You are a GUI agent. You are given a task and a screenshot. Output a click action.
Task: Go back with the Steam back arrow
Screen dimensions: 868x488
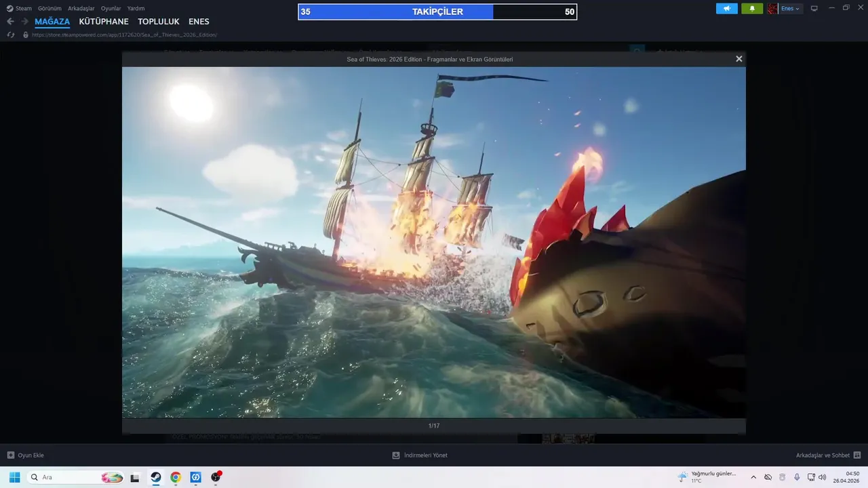(10, 22)
